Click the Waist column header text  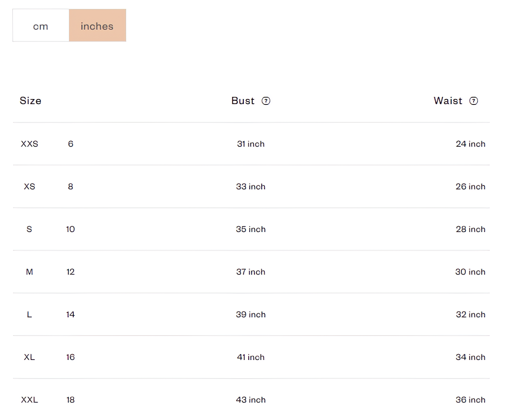(448, 101)
